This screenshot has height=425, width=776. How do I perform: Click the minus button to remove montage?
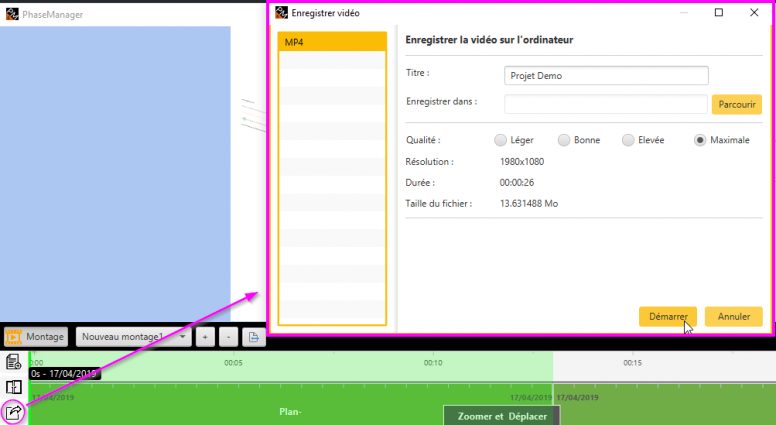tap(228, 338)
